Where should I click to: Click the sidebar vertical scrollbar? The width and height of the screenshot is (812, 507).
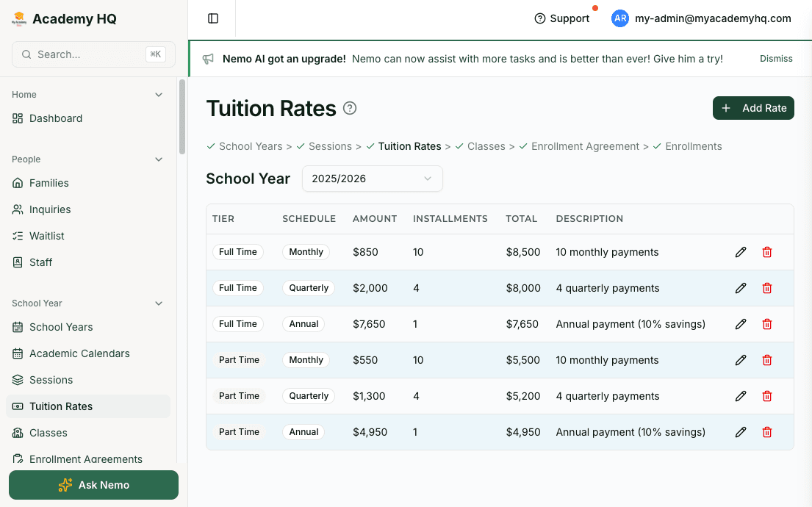tap(182, 117)
